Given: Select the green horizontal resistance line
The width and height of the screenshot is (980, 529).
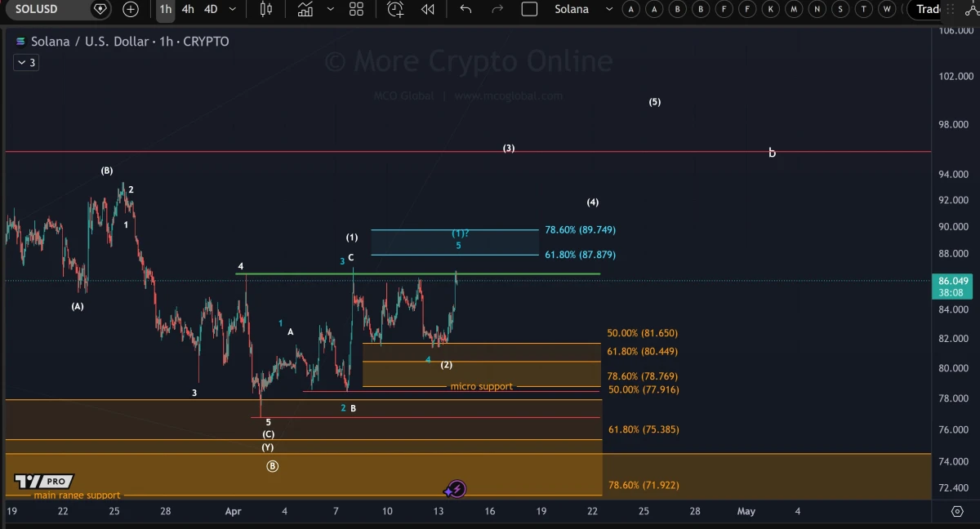Looking at the screenshot, I should point(418,274).
